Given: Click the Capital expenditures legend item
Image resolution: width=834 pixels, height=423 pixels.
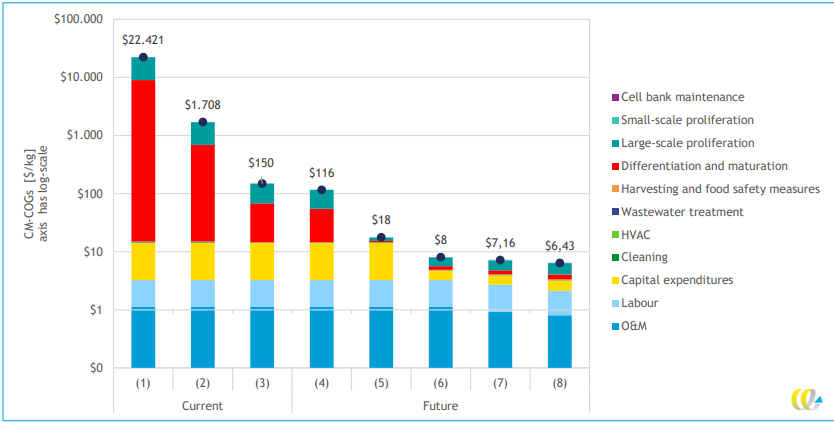Looking at the screenshot, I should click(x=677, y=280).
